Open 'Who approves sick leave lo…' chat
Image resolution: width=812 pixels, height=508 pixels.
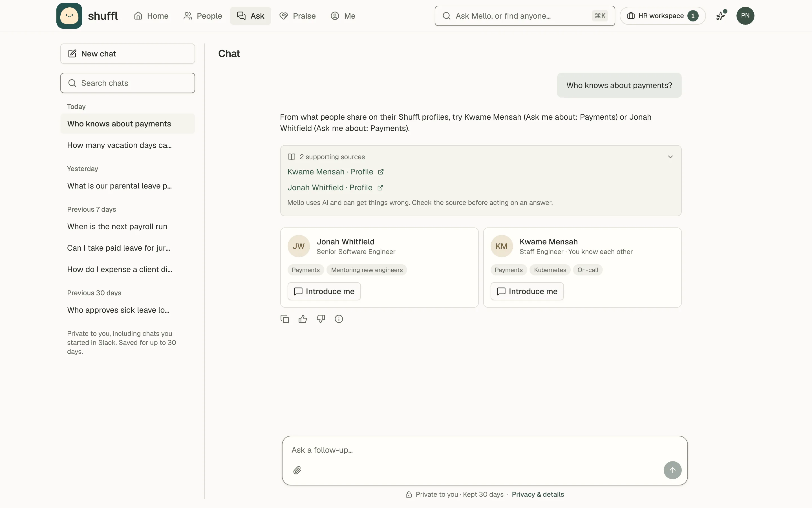(127, 310)
